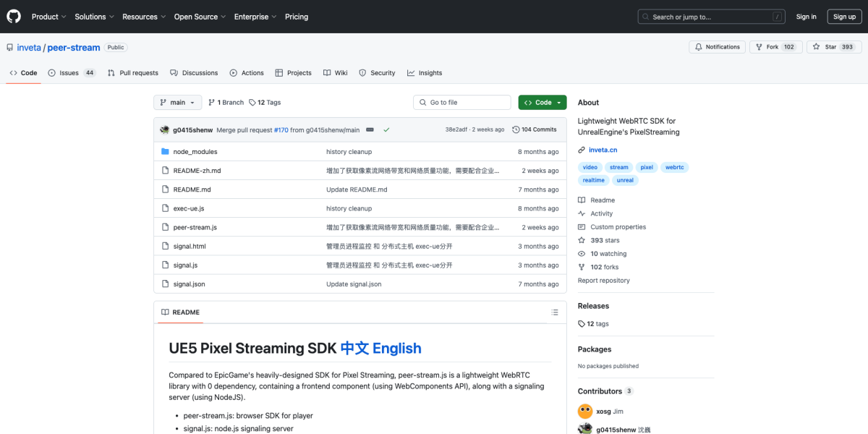Click the Sign up button
The height and width of the screenshot is (434, 868).
point(844,16)
